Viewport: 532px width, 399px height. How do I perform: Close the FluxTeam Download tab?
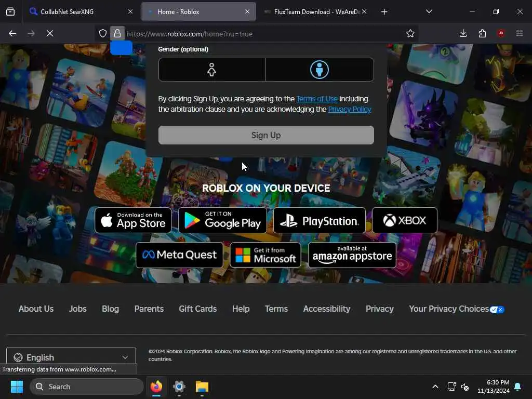(364, 11)
